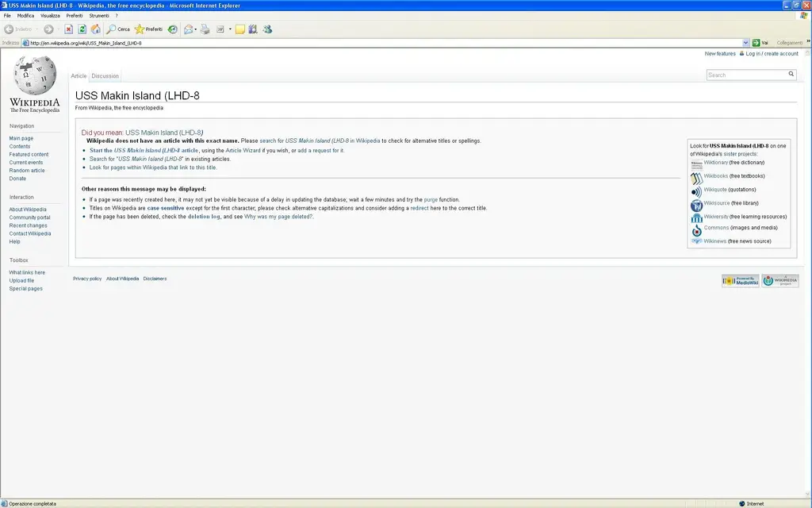The height and width of the screenshot is (508, 812).
Task: Go to the home page icon
Action: point(96,29)
